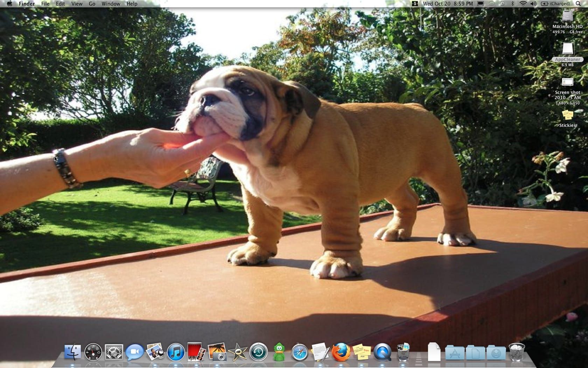Start iChat from the Dock

click(135, 352)
